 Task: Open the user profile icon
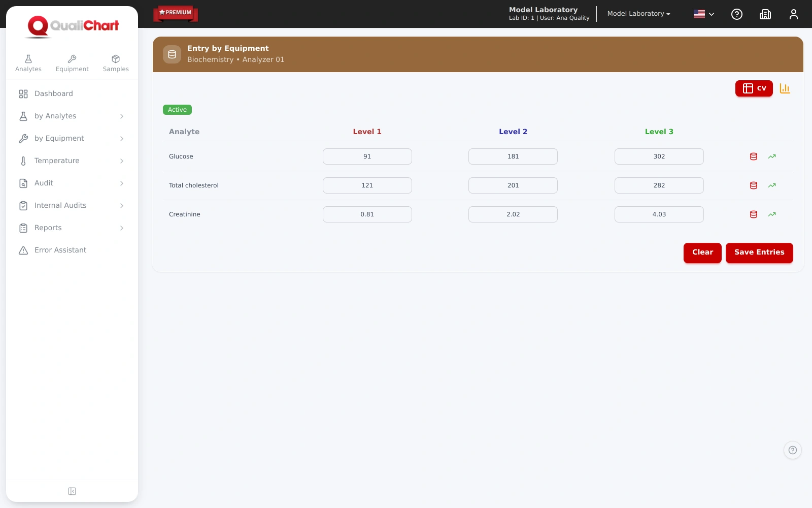tap(794, 14)
